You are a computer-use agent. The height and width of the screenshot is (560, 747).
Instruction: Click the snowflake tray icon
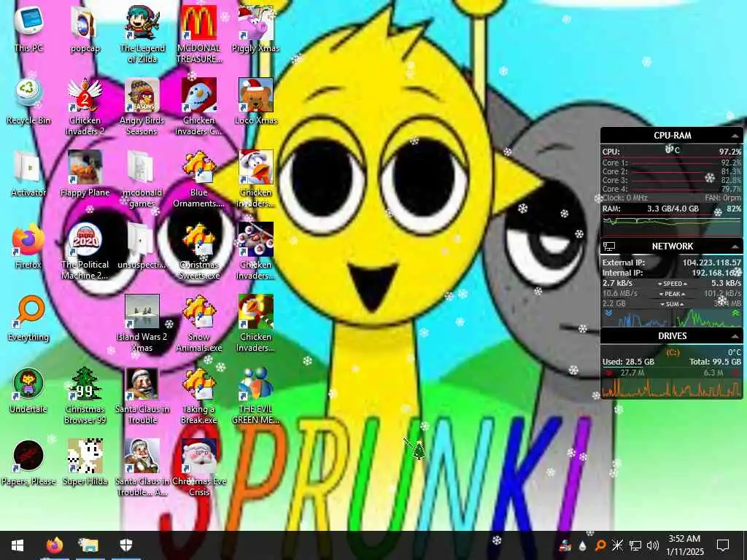(617, 545)
